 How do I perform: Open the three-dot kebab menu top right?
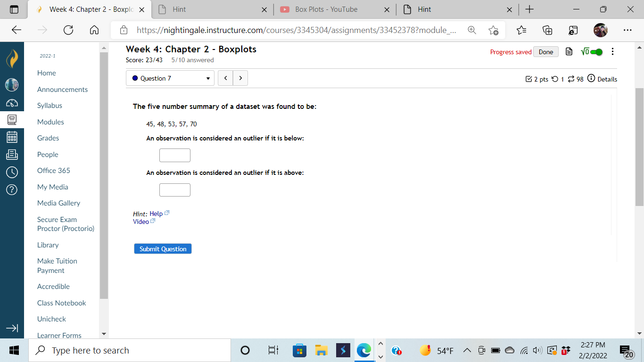click(x=612, y=52)
